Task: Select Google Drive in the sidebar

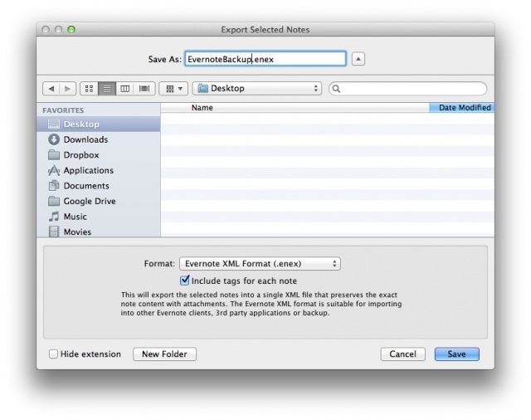Action: pyautogui.click(x=99, y=201)
